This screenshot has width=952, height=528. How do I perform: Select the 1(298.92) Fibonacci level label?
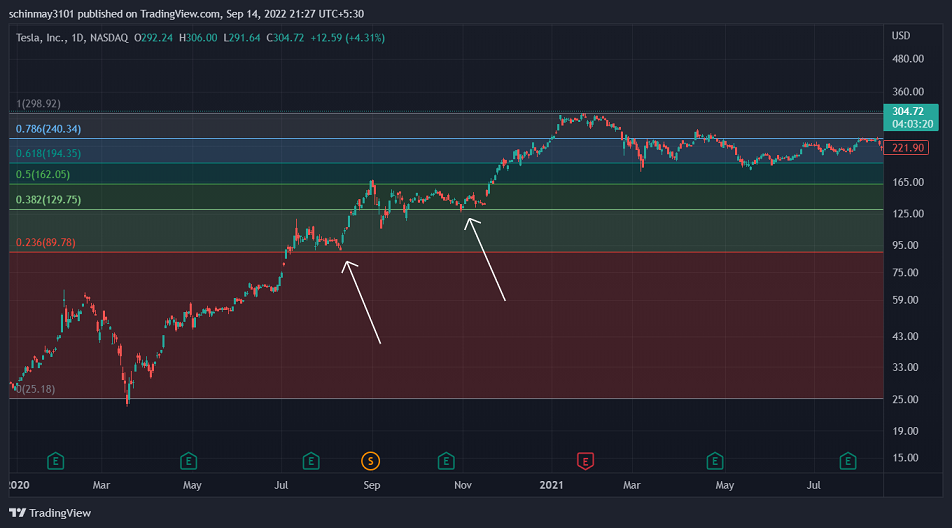pyautogui.click(x=38, y=104)
